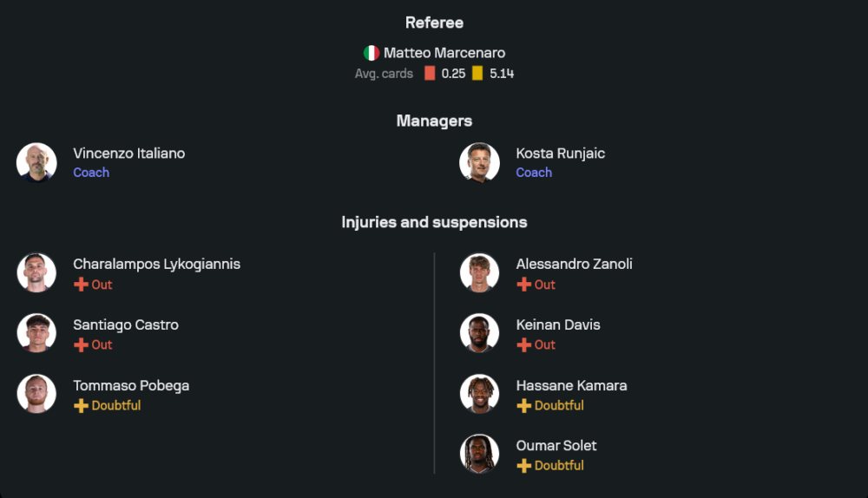
Task: Click the Doubtful status under Hassane Kamara
Action: (559, 405)
